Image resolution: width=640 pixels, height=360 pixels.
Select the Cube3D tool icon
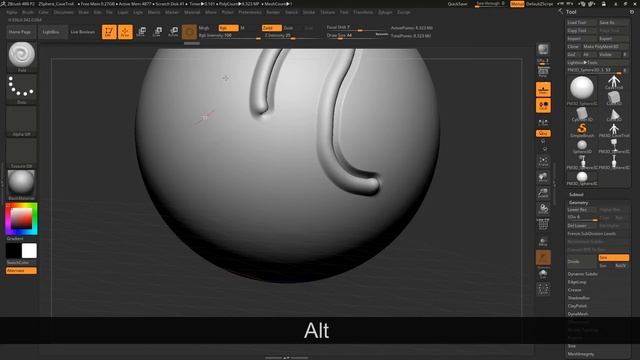click(614, 98)
